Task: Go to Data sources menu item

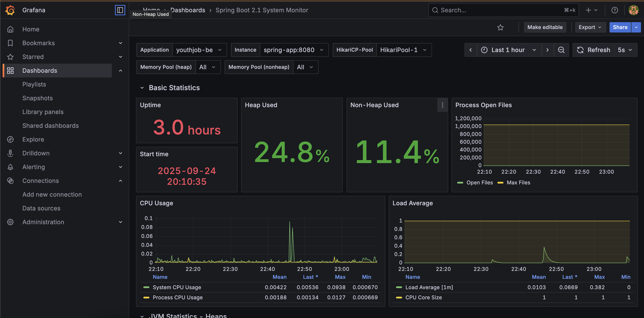Action: [41, 208]
